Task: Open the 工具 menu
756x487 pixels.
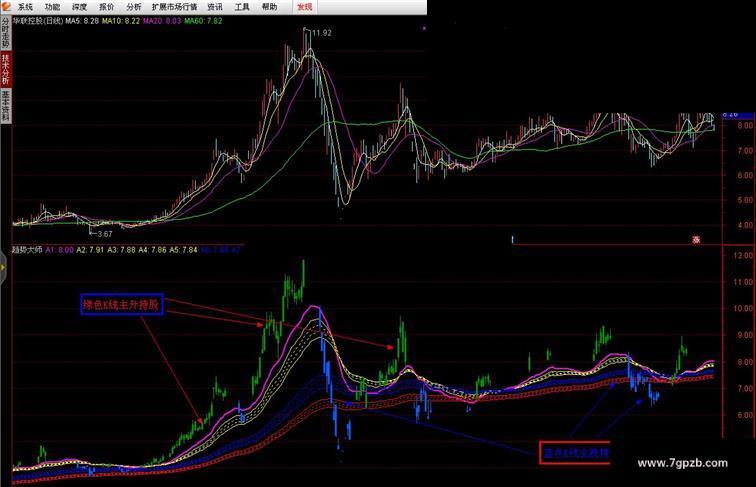Action: pyautogui.click(x=242, y=7)
